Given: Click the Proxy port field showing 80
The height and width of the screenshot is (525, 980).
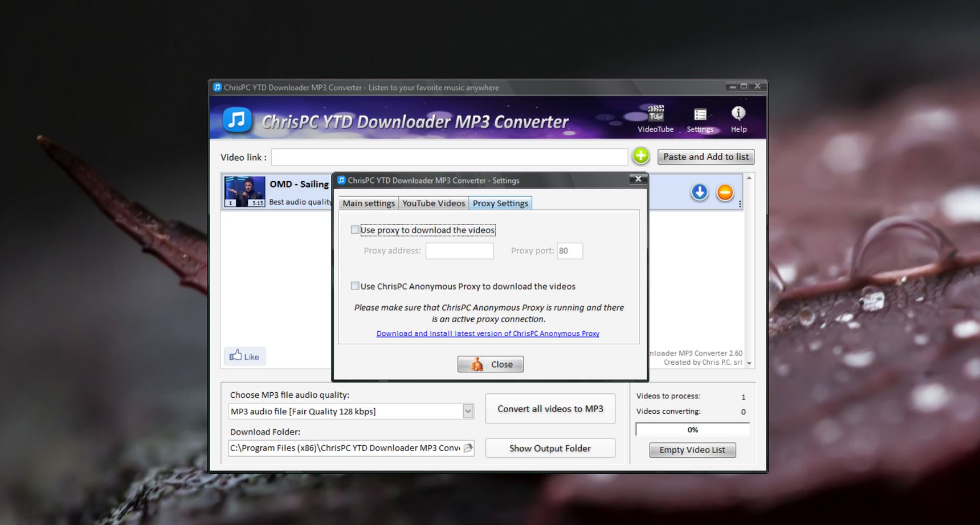Looking at the screenshot, I should 570,251.
